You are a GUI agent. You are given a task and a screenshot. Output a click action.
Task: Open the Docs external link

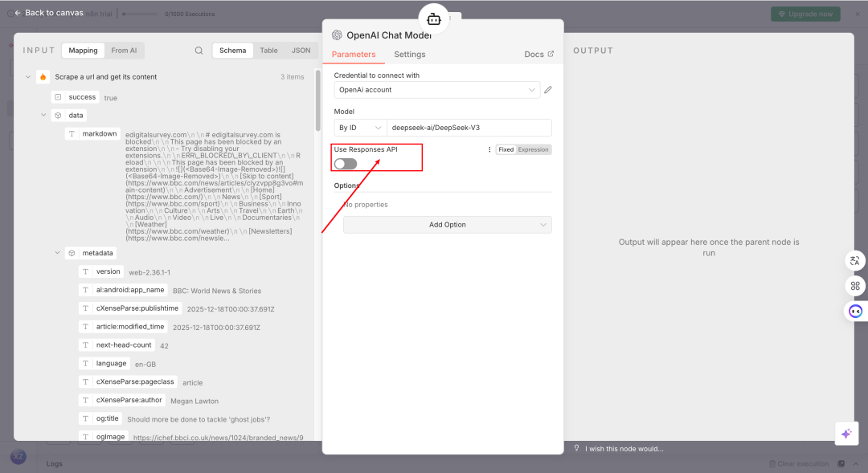(538, 55)
